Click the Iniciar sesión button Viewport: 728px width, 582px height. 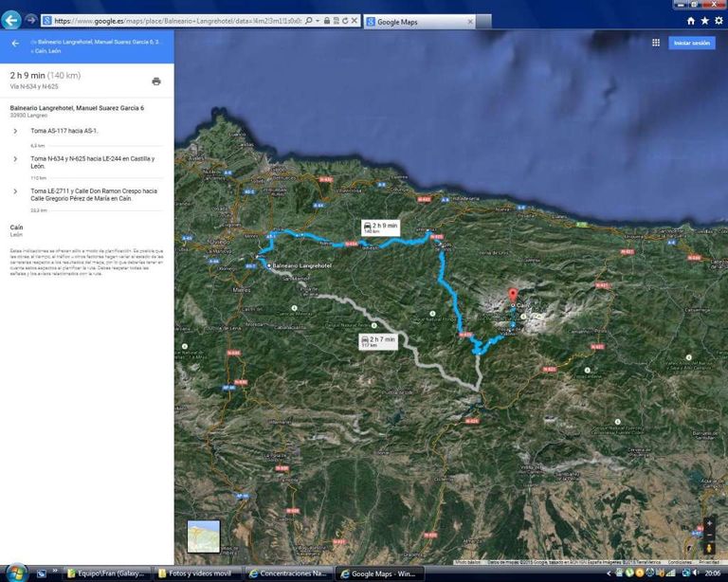pyautogui.click(x=691, y=43)
